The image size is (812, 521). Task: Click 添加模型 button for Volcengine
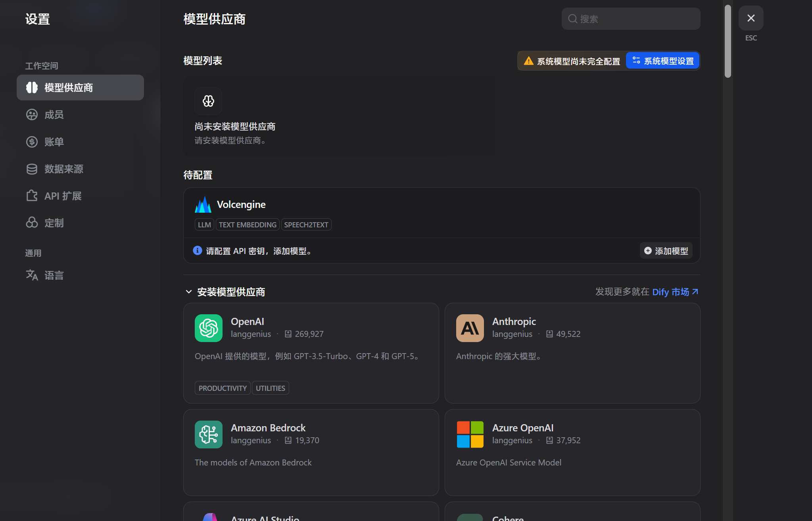pos(666,250)
